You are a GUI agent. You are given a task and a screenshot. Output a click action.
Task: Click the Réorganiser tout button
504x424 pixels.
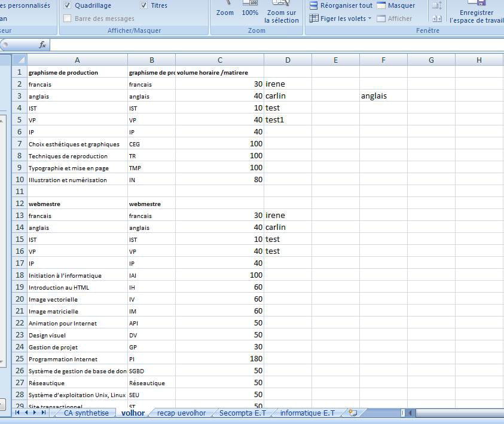341,5
